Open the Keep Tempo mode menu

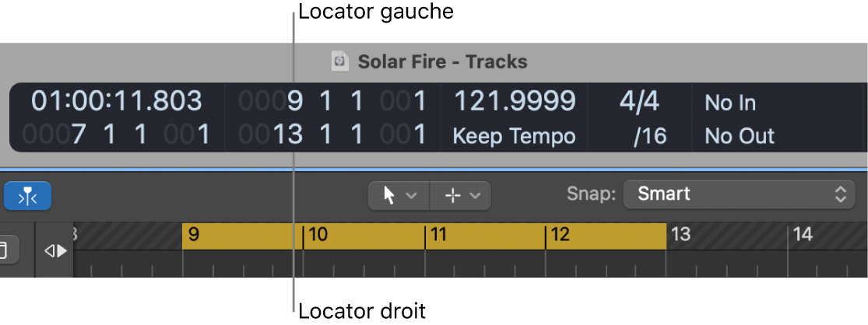click(514, 137)
